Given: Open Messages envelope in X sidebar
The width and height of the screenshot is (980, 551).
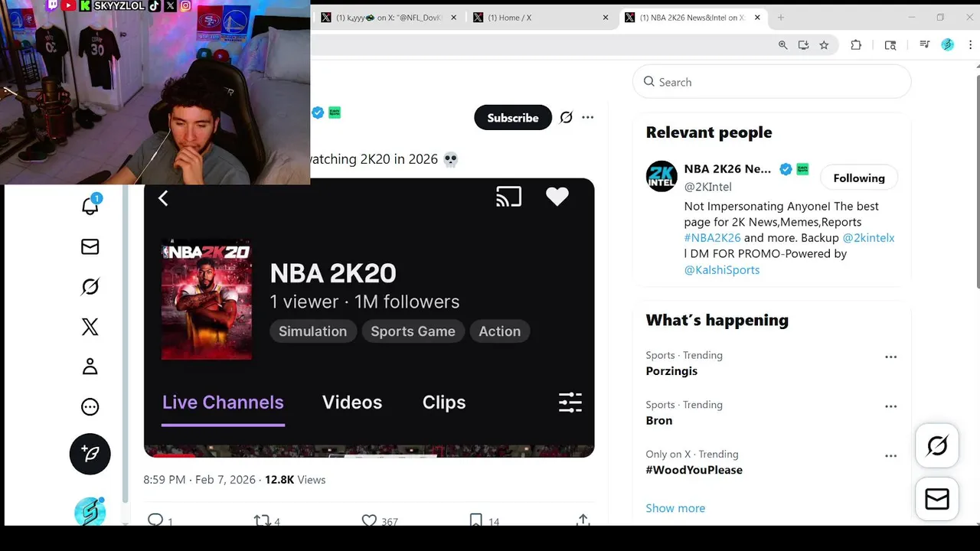Looking at the screenshot, I should point(90,246).
